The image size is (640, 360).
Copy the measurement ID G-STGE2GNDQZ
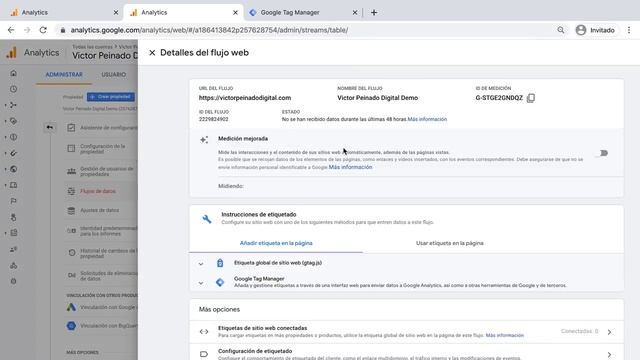[531, 98]
